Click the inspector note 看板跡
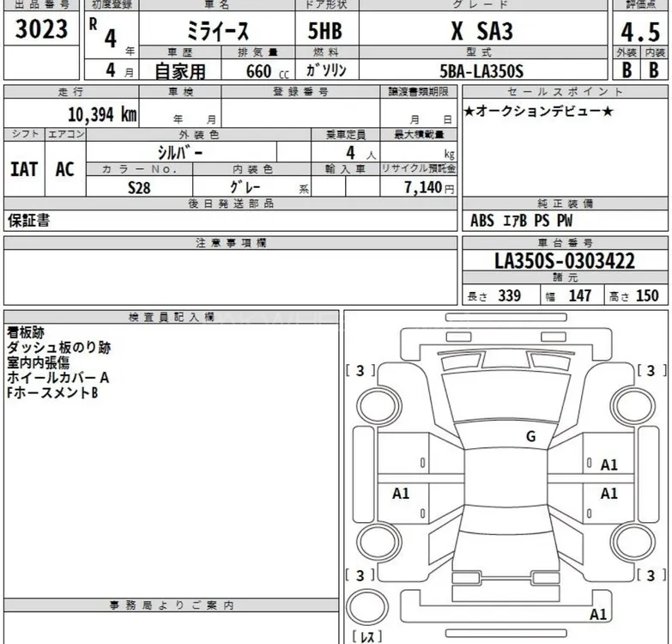The height and width of the screenshot is (644, 672). (25, 332)
